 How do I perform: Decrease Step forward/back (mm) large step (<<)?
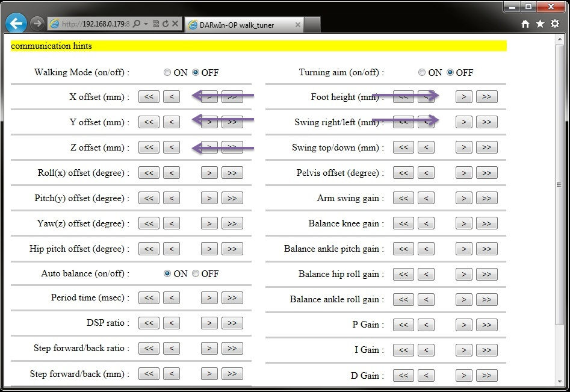pyautogui.click(x=149, y=373)
